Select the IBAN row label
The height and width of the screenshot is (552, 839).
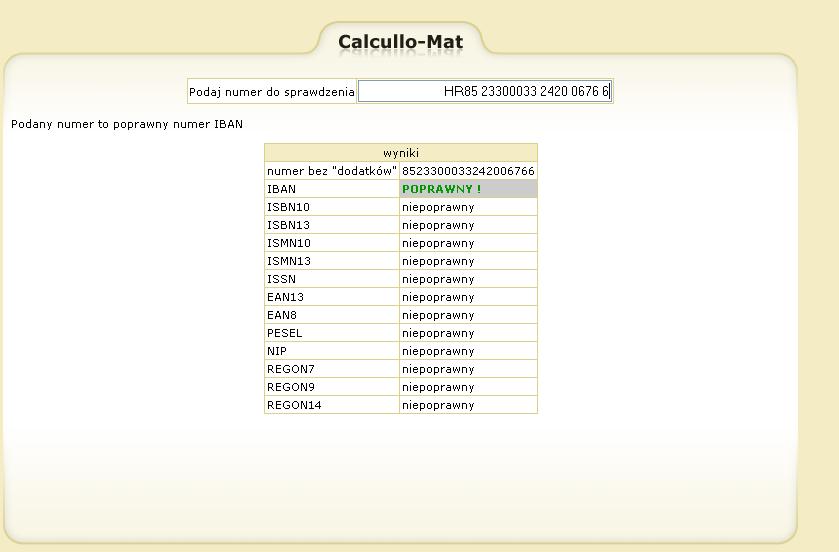pos(281,189)
